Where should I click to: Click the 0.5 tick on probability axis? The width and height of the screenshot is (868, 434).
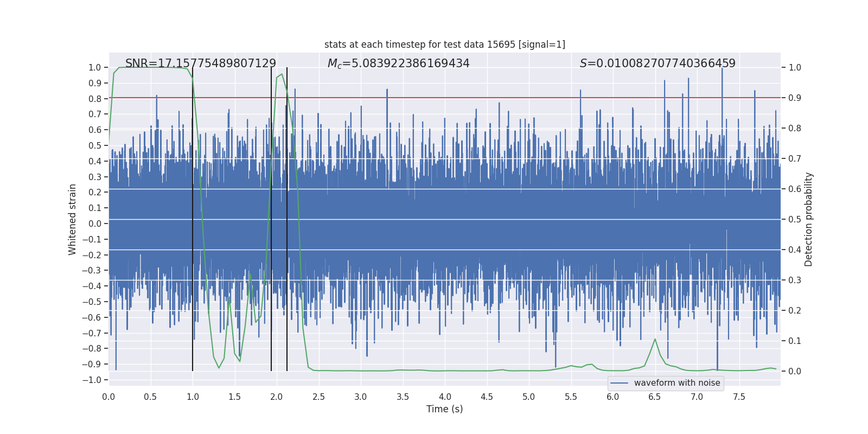[795, 220]
